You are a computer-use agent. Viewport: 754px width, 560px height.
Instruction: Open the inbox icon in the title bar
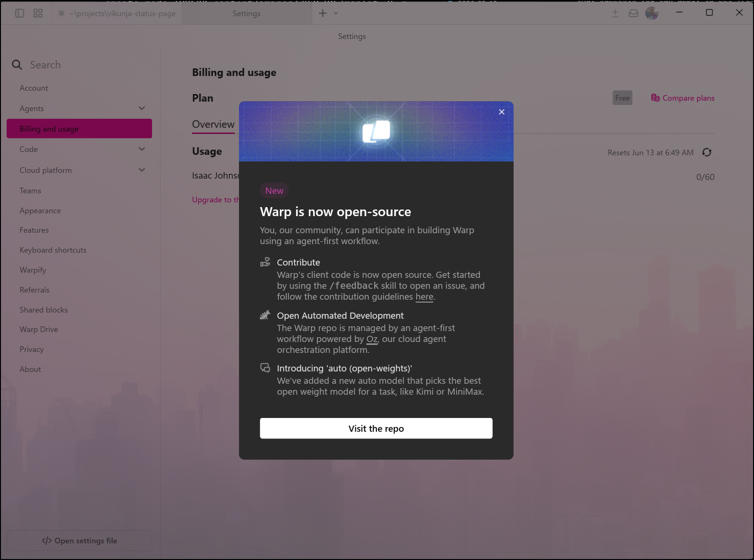click(634, 13)
